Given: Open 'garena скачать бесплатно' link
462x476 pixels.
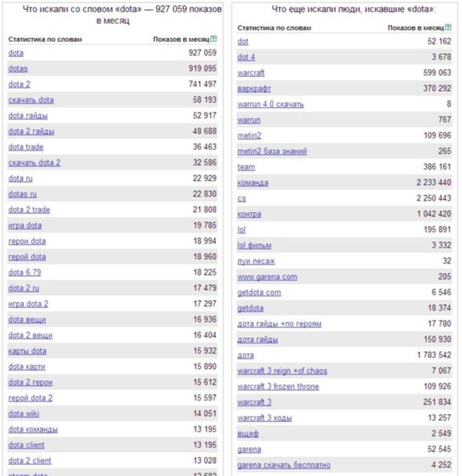Looking at the screenshot, I should coord(284,465).
